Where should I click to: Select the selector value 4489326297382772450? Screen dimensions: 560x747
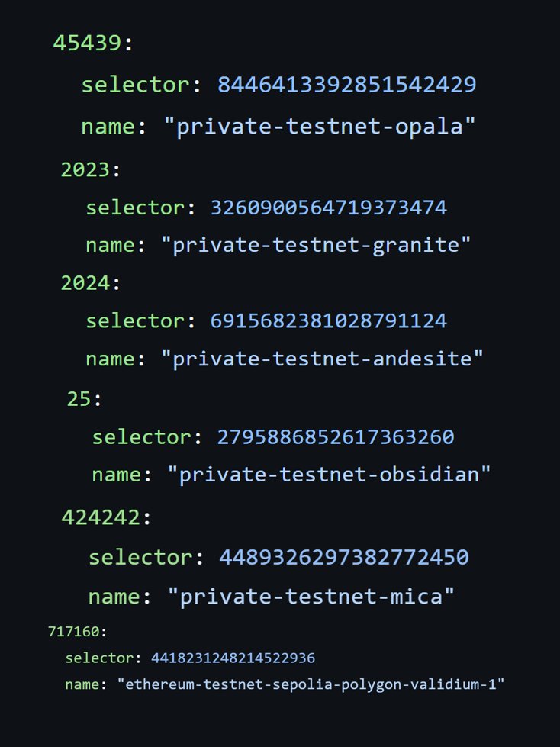344,558
